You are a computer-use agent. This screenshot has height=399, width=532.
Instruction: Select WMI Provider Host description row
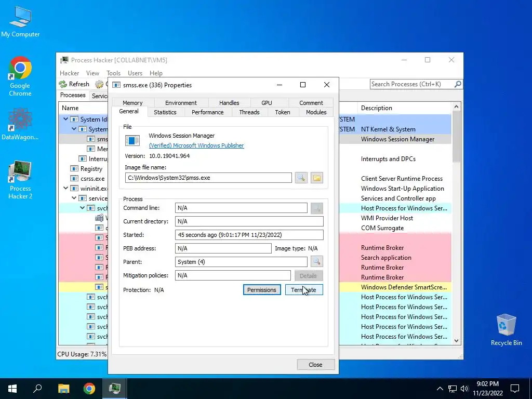387,218
